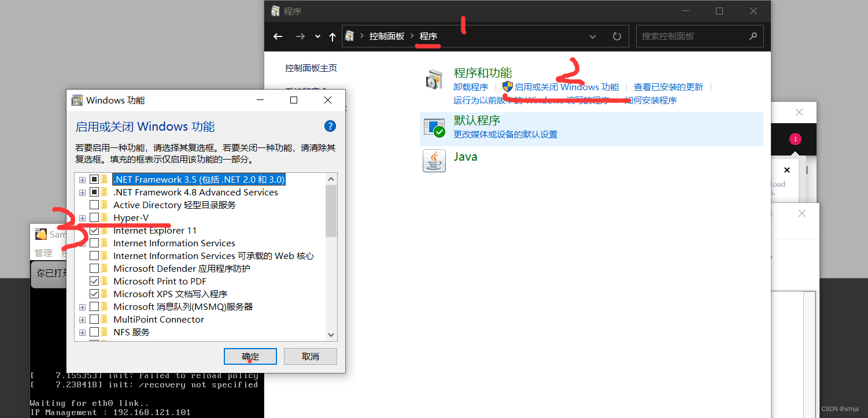The width and height of the screenshot is (868, 418).
Task: Click the feature list scrollbar thumb
Action: coord(331,211)
